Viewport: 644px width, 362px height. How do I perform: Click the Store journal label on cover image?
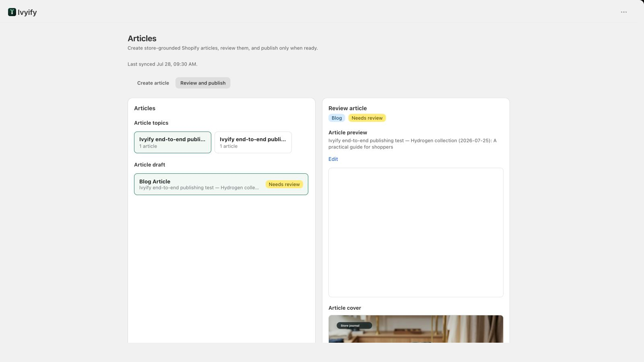click(x=354, y=325)
